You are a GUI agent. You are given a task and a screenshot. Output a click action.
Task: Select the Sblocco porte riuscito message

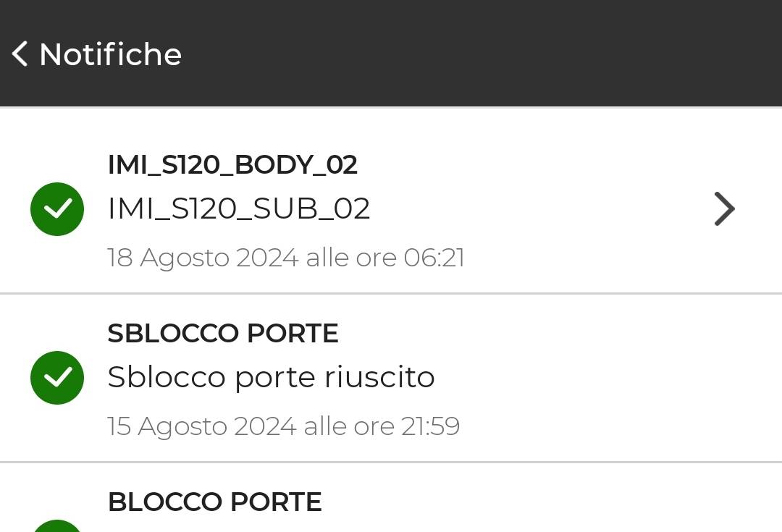pos(272,377)
